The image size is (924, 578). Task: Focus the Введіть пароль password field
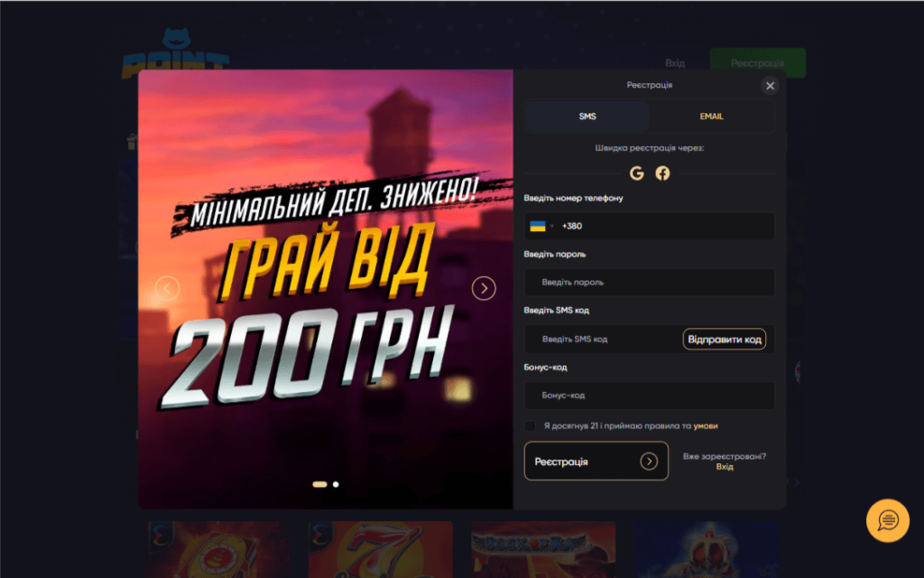point(650,283)
